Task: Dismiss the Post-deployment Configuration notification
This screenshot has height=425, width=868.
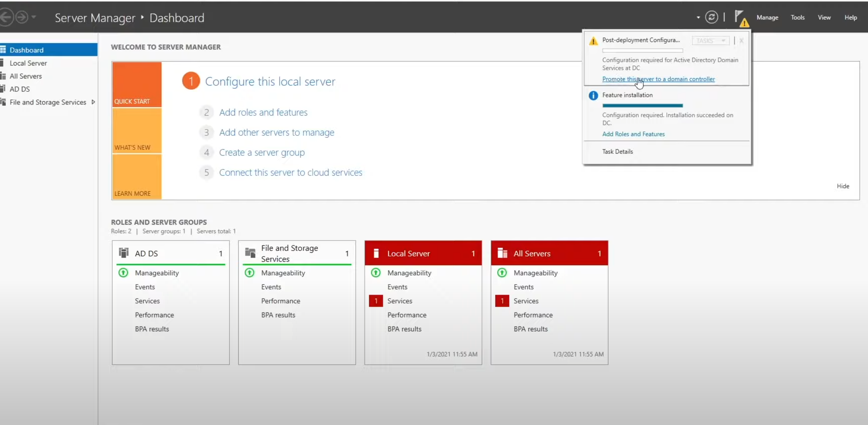Action: [741, 41]
